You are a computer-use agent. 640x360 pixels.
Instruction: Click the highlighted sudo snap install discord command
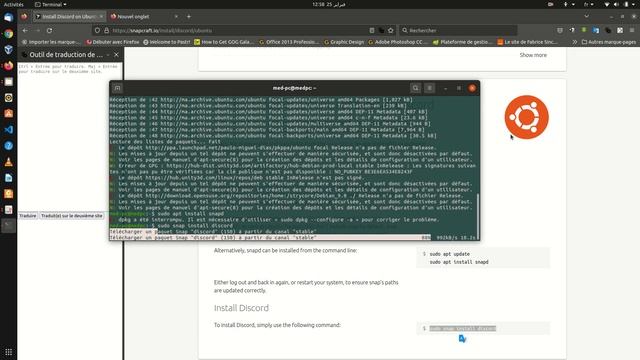462,329
